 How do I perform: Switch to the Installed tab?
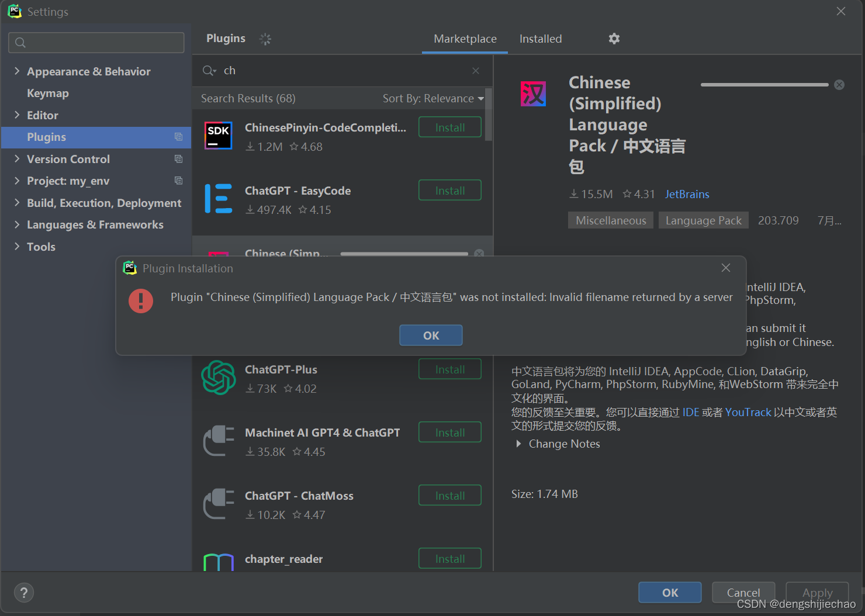click(x=541, y=39)
